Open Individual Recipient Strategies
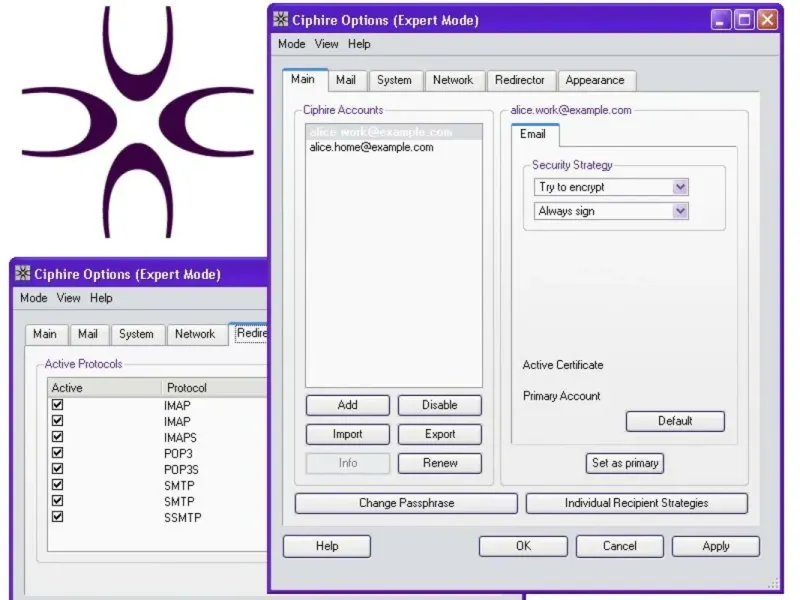Image resolution: width=800 pixels, height=600 pixels. point(636,503)
